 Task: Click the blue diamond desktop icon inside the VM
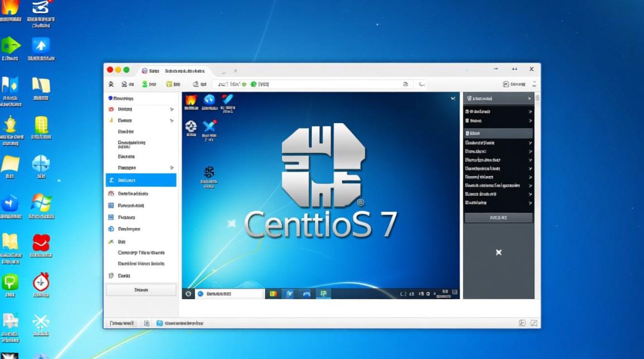pos(209,100)
